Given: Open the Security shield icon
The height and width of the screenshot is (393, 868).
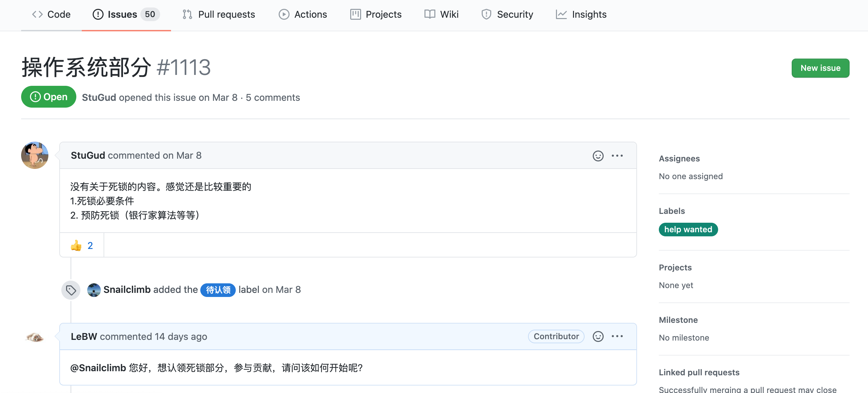Looking at the screenshot, I should (485, 14).
